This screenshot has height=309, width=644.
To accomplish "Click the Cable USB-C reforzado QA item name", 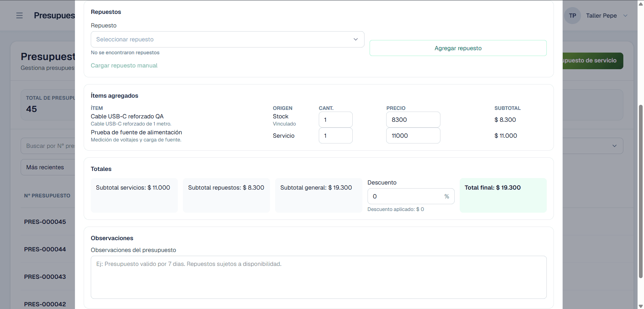I will pos(127,116).
